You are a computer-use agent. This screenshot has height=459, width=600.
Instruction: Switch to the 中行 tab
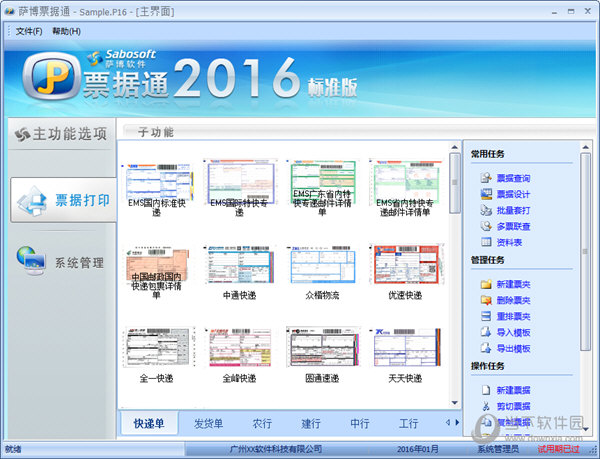360,423
